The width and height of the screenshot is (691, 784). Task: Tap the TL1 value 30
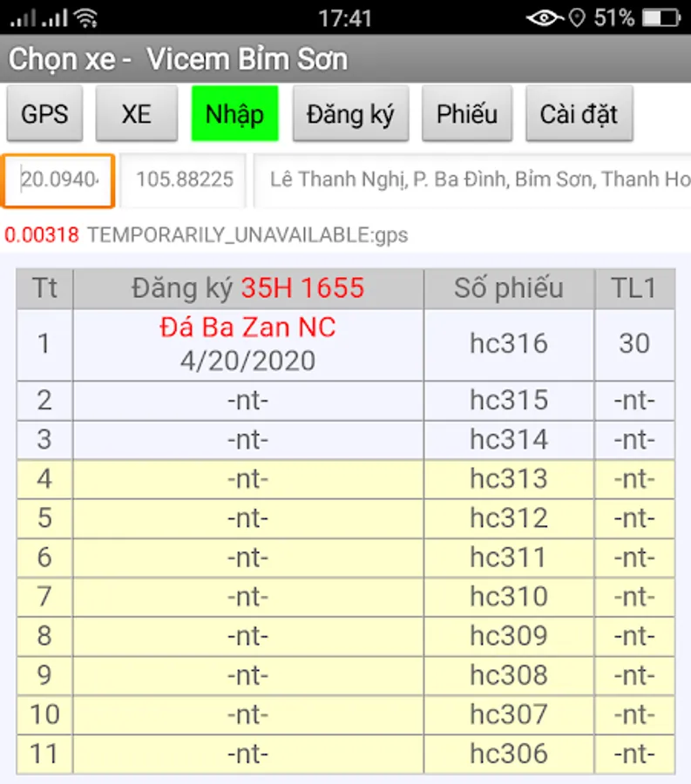(634, 344)
